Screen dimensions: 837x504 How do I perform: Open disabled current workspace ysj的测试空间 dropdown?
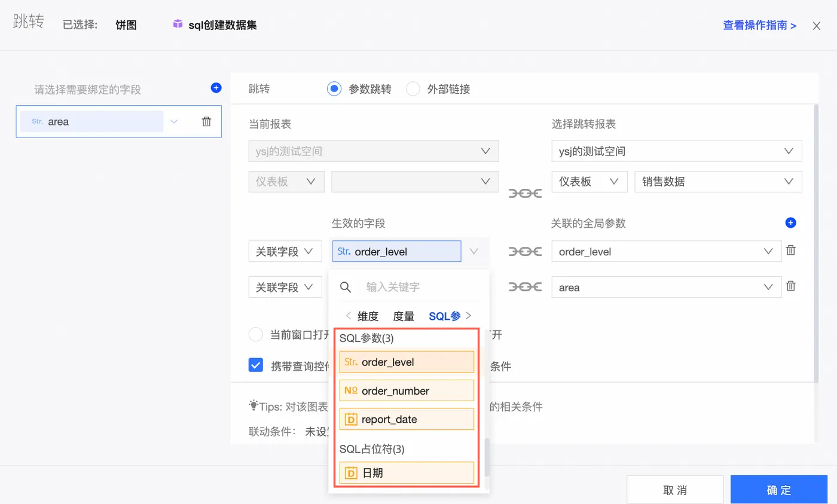coord(374,151)
